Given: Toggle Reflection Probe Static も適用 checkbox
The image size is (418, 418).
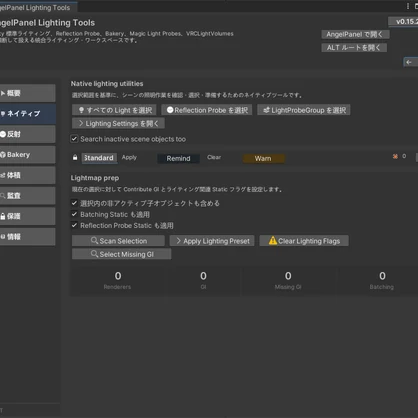Looking at the screenshot, I should (74, 225).
